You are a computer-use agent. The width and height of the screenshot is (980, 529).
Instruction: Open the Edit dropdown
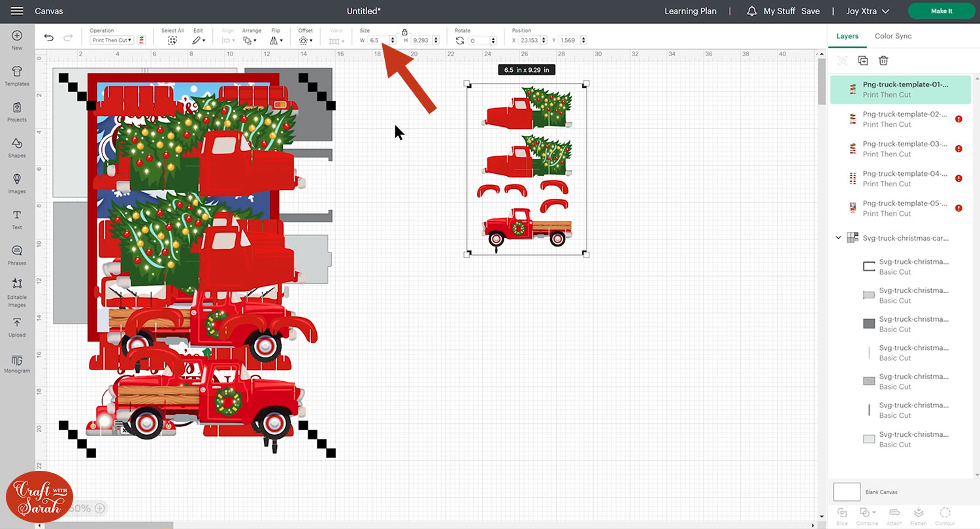click(198, 40)
